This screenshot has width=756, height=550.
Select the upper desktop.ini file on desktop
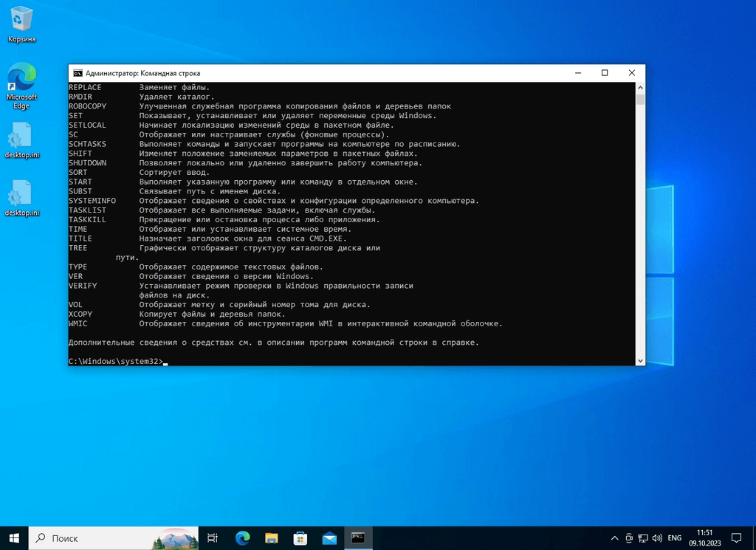pyautogui.click(x=21, y=140)
